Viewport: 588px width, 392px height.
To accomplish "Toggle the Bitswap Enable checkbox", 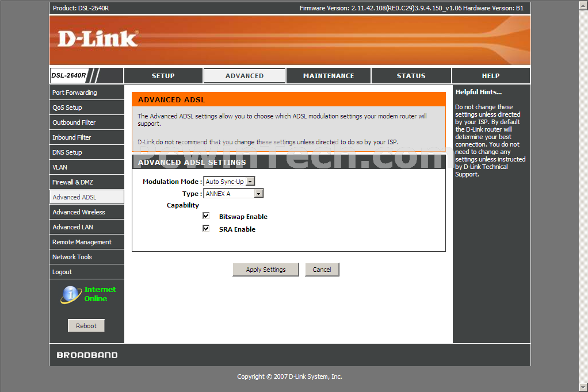I will pos(206,216).
